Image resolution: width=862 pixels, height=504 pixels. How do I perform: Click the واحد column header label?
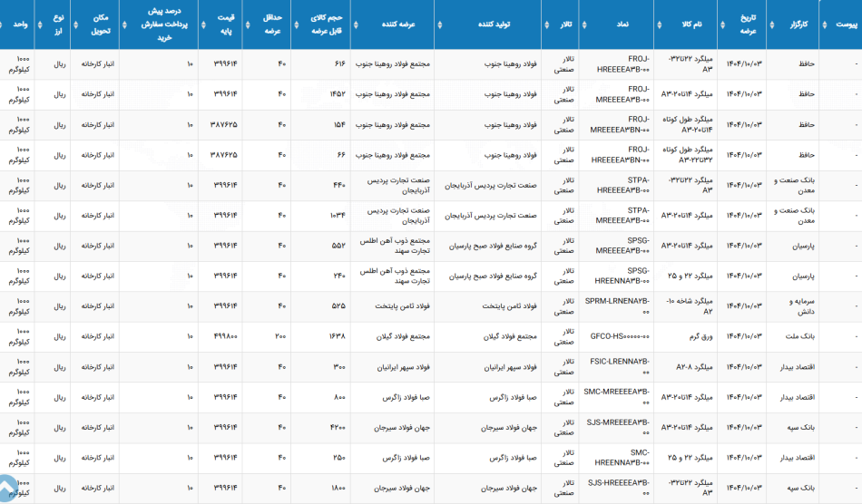tap(20, 24)
